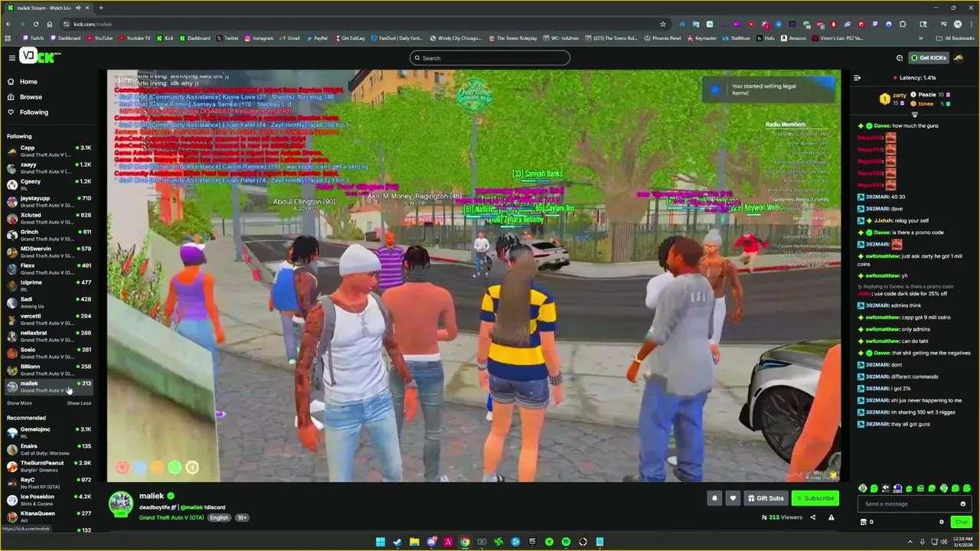Select vercetti in the Following list

pos(49,319)
